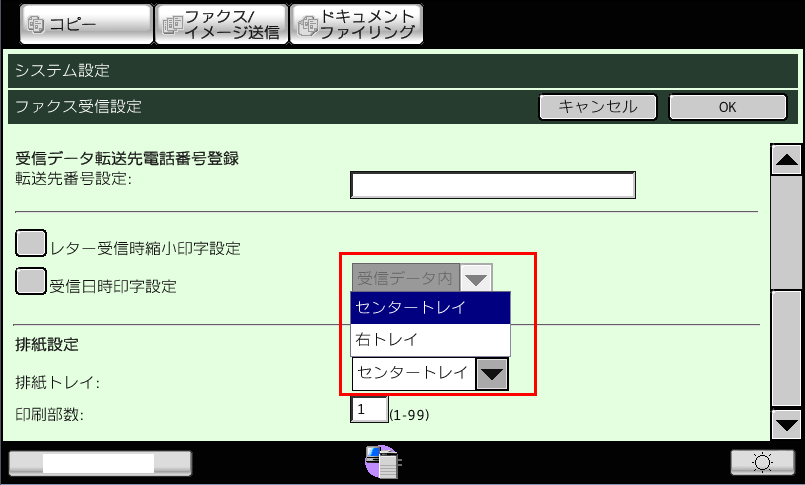Choose 右トレイ from the open list
The image size is (805, 485).
click(x=430, y=340)
